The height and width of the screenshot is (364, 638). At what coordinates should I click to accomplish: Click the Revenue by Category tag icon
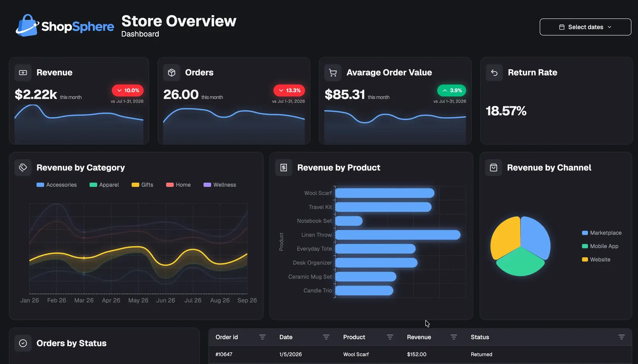pyautogui.click(x=23, y=167)
